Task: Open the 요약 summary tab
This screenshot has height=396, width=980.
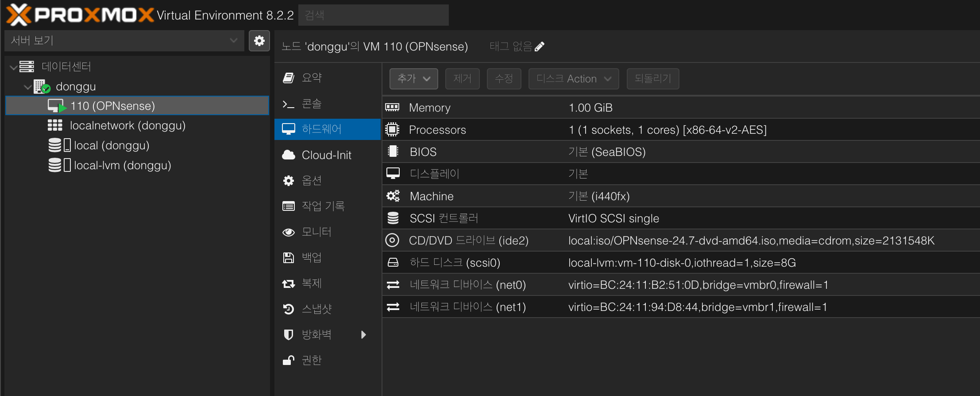Action: point(328,78)
